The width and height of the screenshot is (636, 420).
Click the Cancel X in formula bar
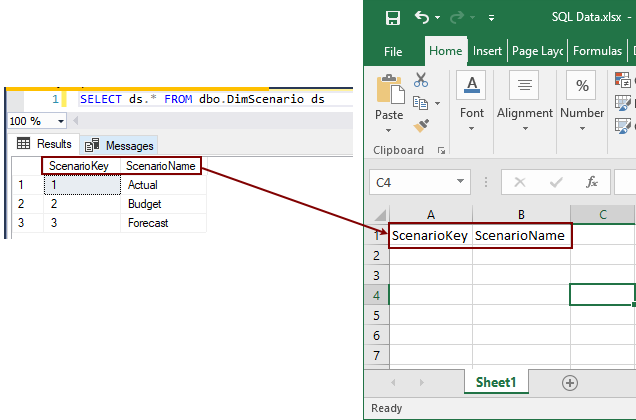click(520, 182)
